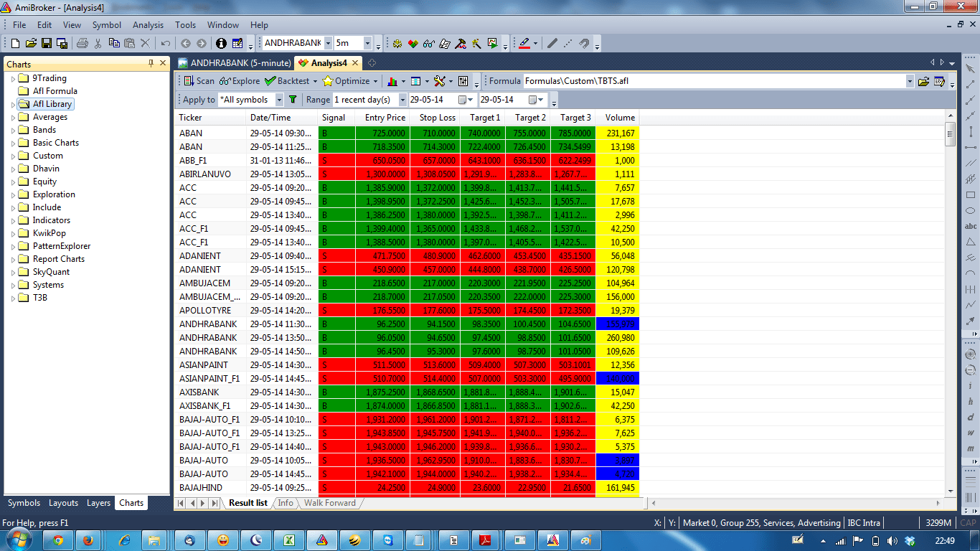This screenshot has width=980, height=551.
Task: Select the PatternExplorer folder
Action: click(x=62, y=246)
